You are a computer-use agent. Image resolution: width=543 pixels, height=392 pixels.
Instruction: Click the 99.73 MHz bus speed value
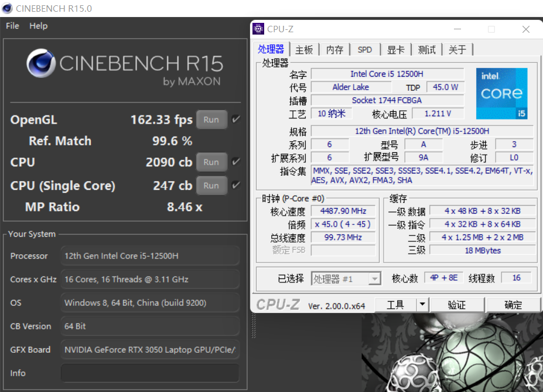343,237
